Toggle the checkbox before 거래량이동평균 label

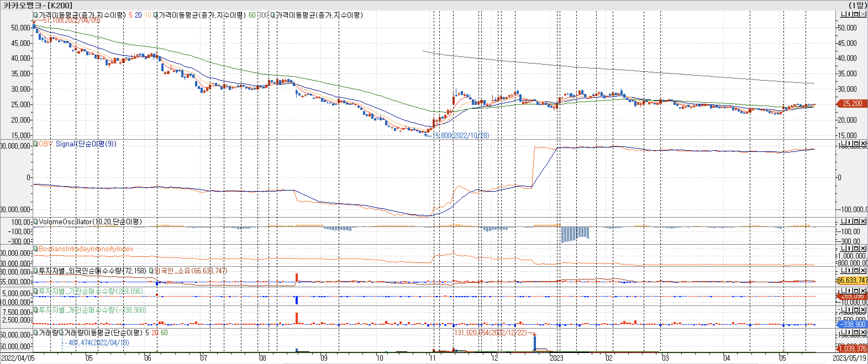[x=61, y=333]
